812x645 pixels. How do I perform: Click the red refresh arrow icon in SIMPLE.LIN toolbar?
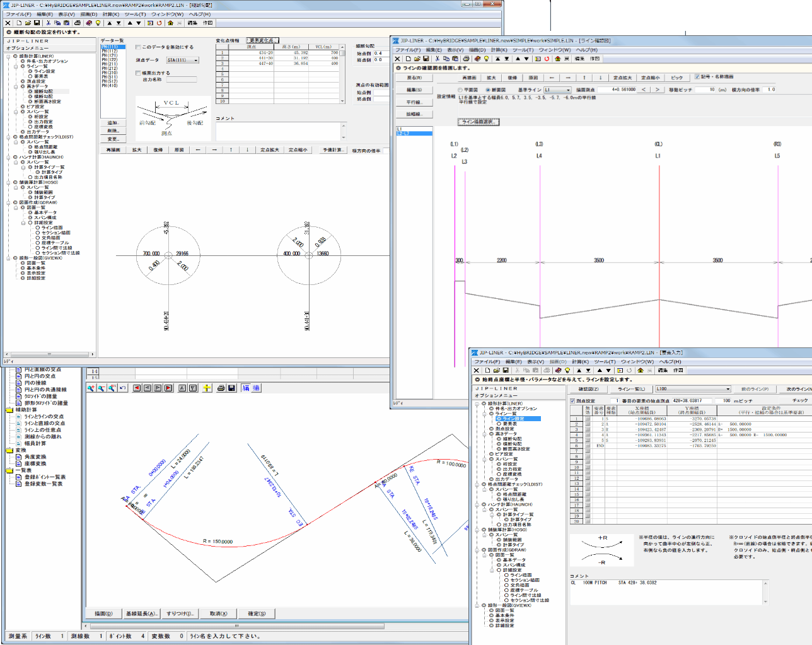pos(547,59)
